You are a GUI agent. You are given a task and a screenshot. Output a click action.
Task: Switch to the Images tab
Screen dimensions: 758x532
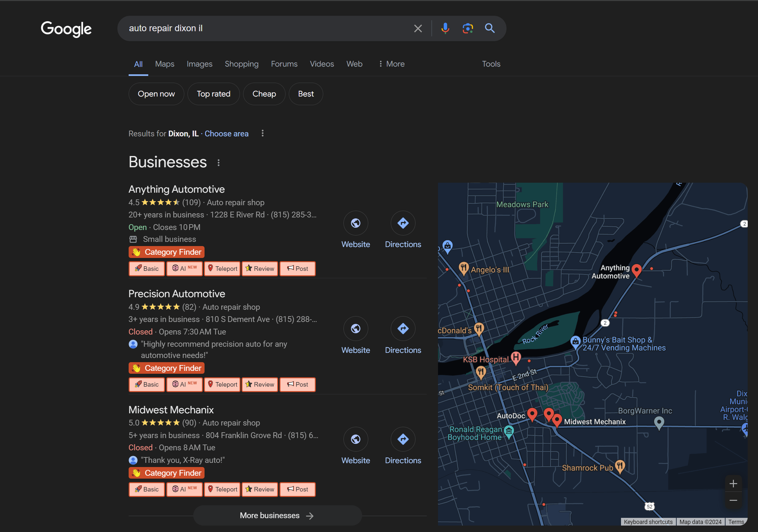pos(199,64)
